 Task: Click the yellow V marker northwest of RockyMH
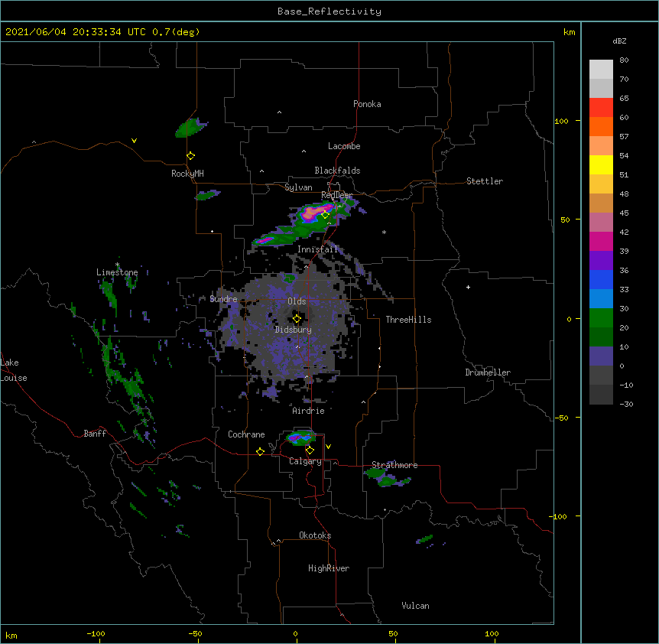point(134,141)
